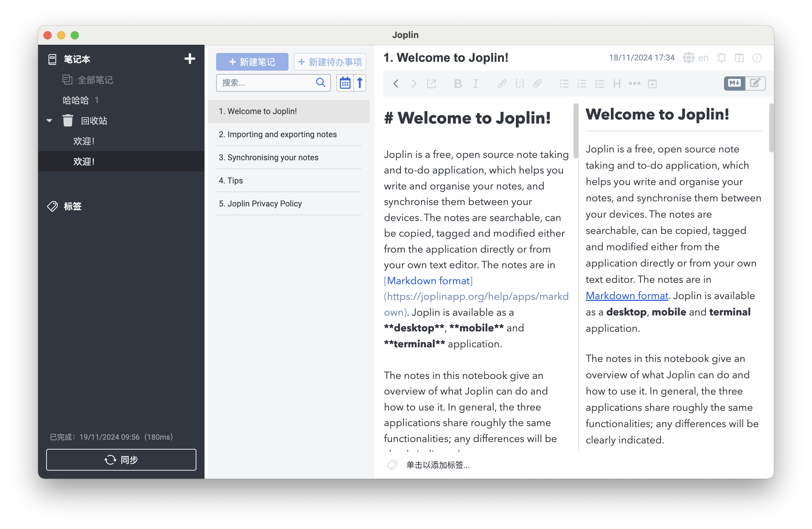Collapse the 回收站 trash folder arrow

coord(49,121)
